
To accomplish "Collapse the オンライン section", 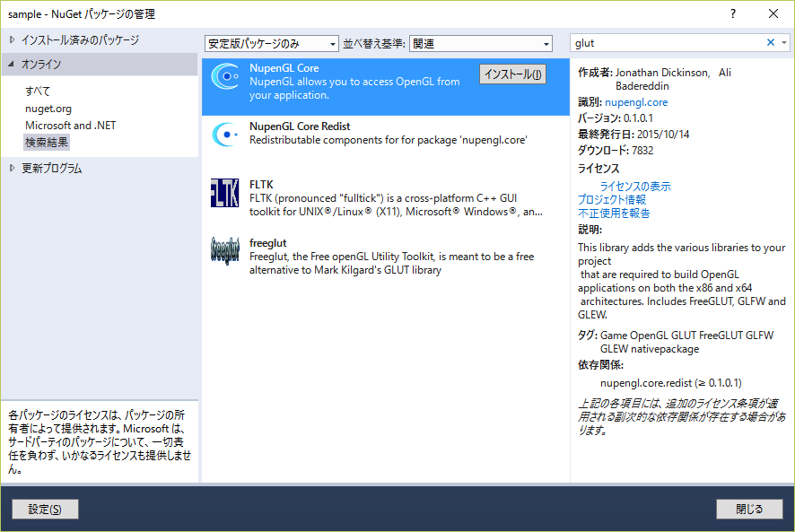I will [11, 64].
